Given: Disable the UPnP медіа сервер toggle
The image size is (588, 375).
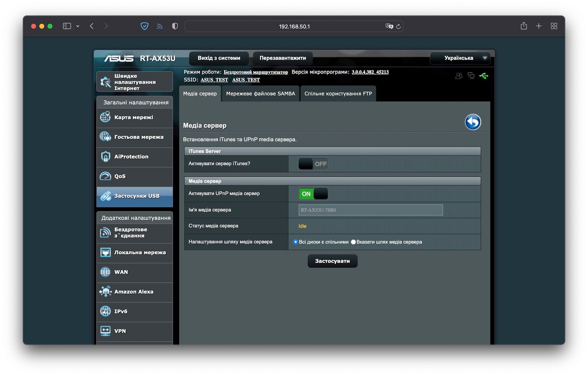Looking at the screenshot, I should 312,193.
